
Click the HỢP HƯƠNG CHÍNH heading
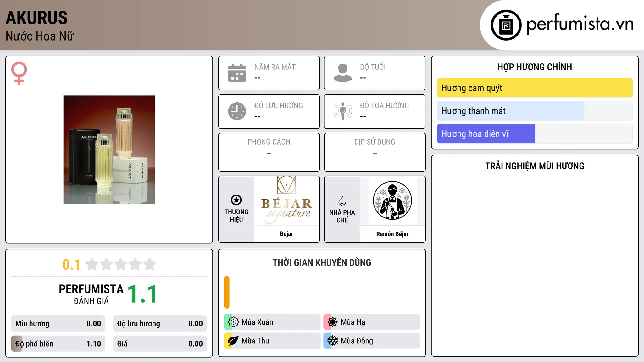click(535, 67)
